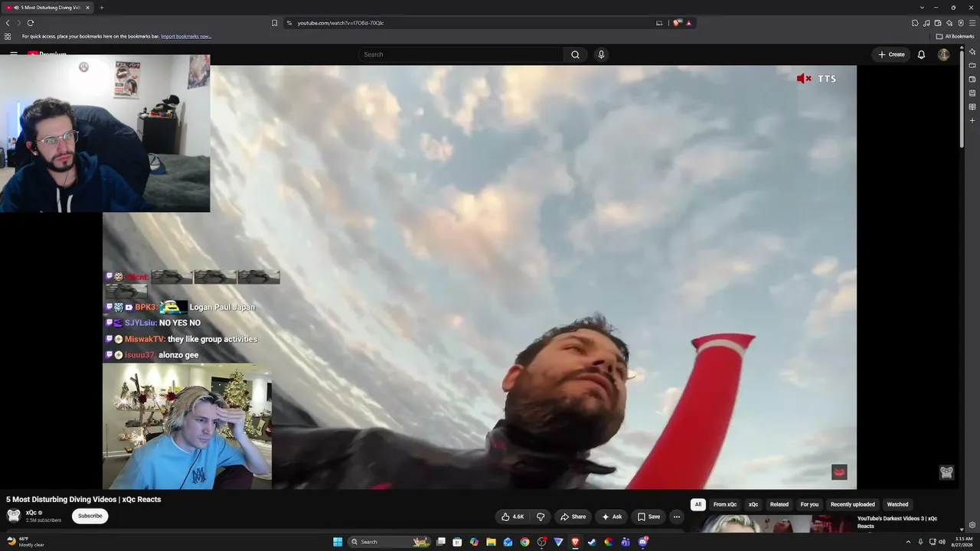Image resolution: width=980 pixels, height=551 pixels.
Task: Open the weather widget showing 66°F
Action: click(25, 542)
